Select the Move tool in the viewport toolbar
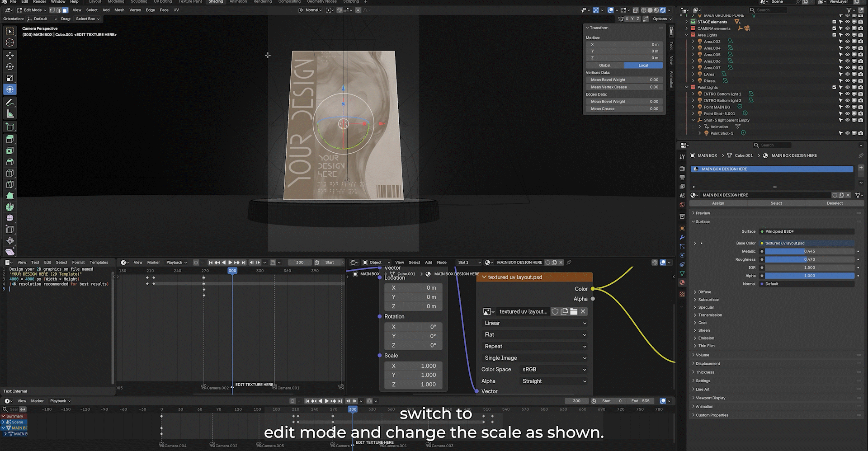Image resolution: width=868 pixels, height=451 pixels. 10,56
